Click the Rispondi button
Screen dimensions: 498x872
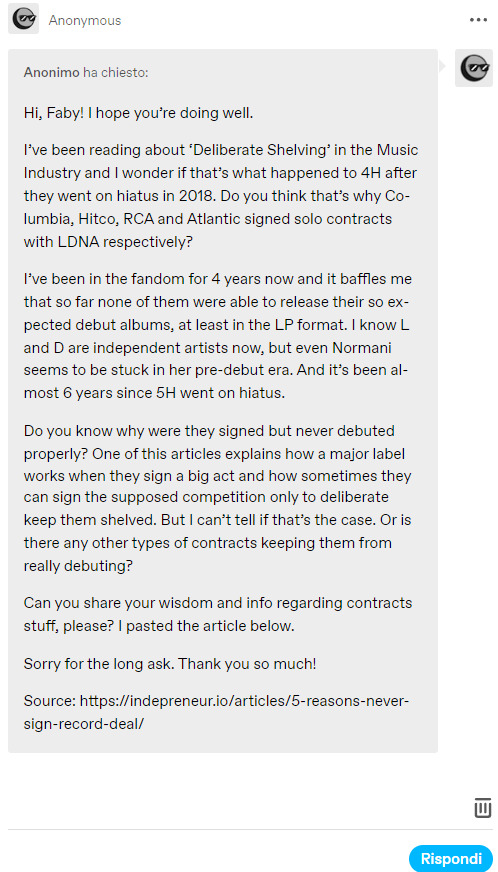[x=451, y=858]
